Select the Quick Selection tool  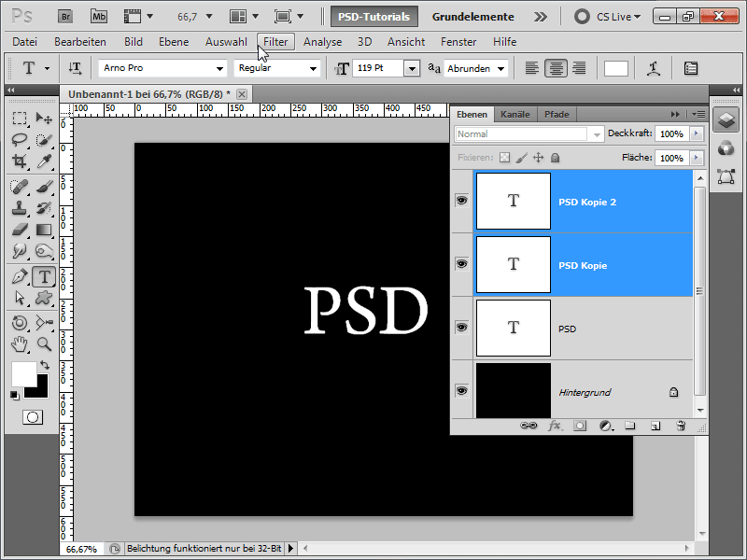click(x=44, y=139)
